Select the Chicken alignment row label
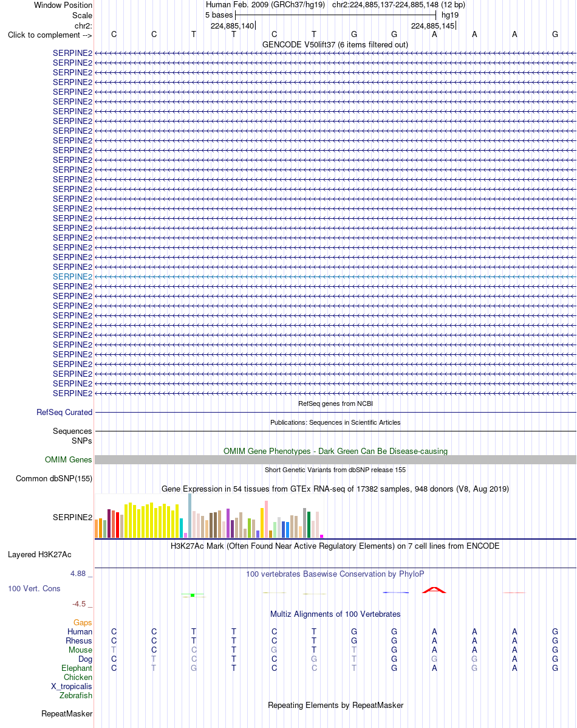Screen dimensions: 577x728 tap(78, 678)
